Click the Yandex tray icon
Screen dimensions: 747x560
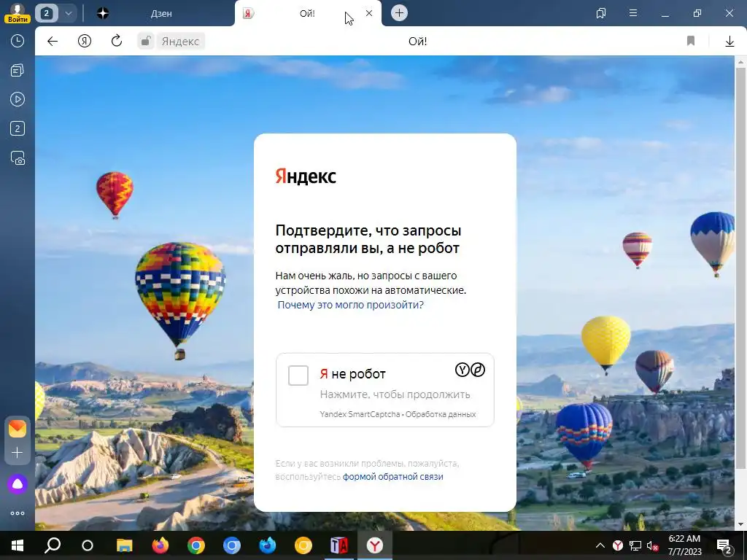(x=617, y=545)
